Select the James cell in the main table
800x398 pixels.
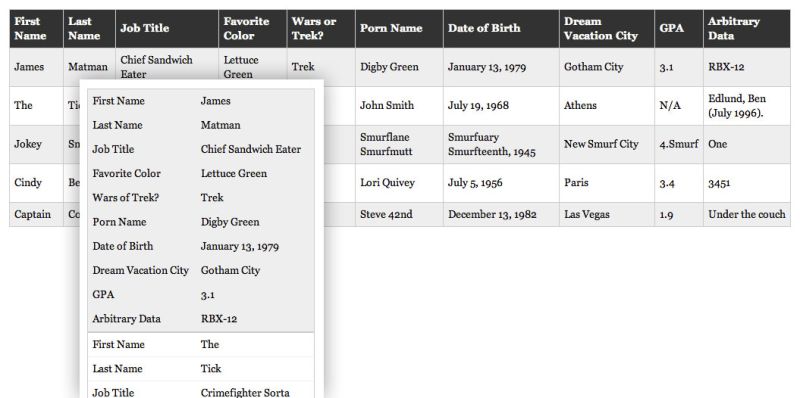click(x=36, y=67)
